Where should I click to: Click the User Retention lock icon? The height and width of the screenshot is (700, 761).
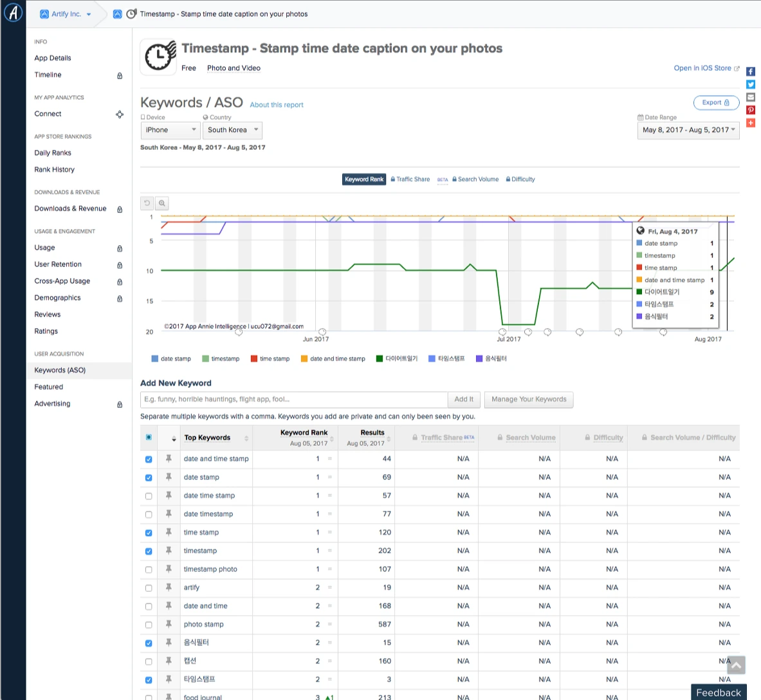click(x=120, y=265)
